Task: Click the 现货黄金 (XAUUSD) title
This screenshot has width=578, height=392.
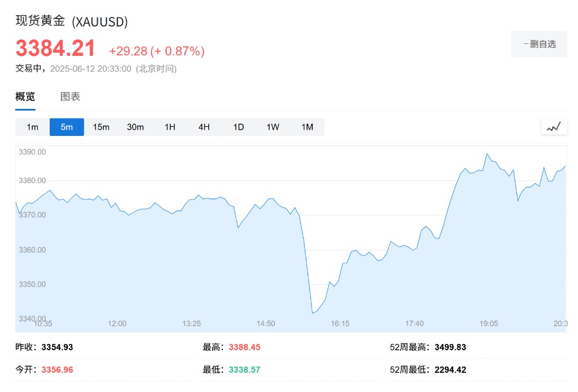Action: click(72, 21)
